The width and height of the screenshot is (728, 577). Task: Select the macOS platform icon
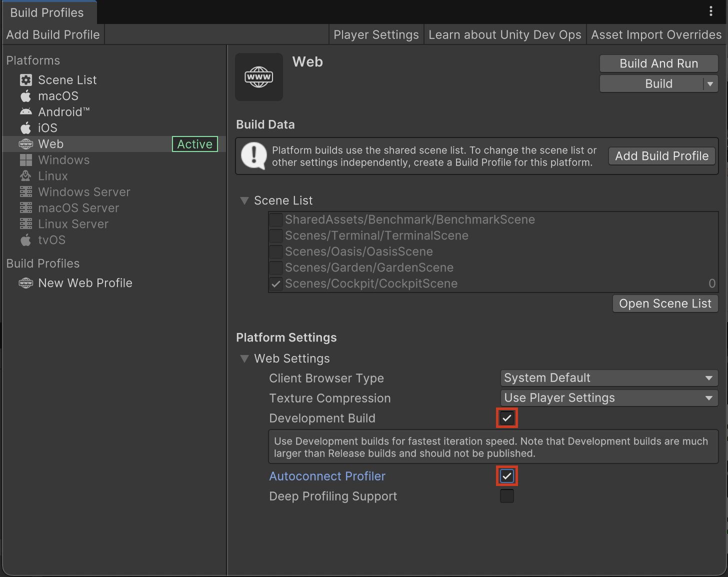[26, 96]
